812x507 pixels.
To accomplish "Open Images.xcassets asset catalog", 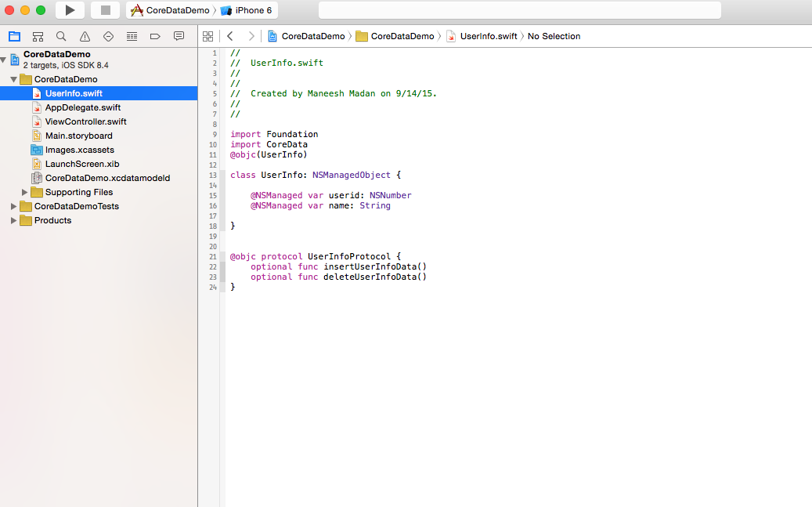I will 79,150.
